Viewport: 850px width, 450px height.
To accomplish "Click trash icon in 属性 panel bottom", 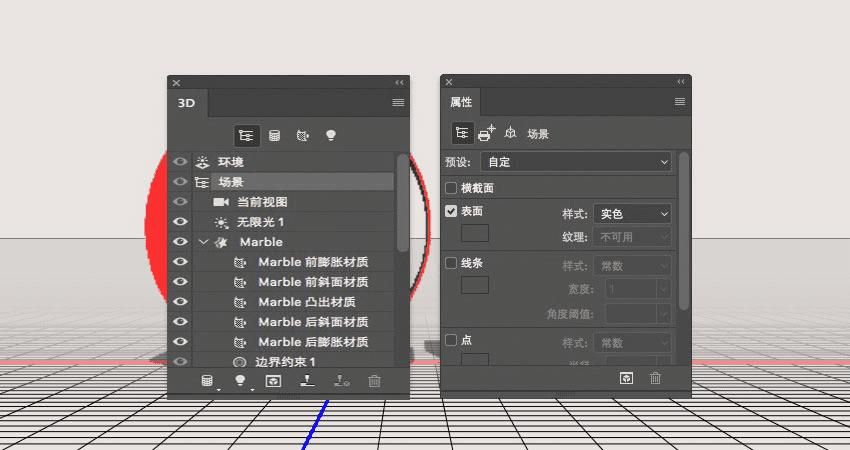I will point(655,378).
